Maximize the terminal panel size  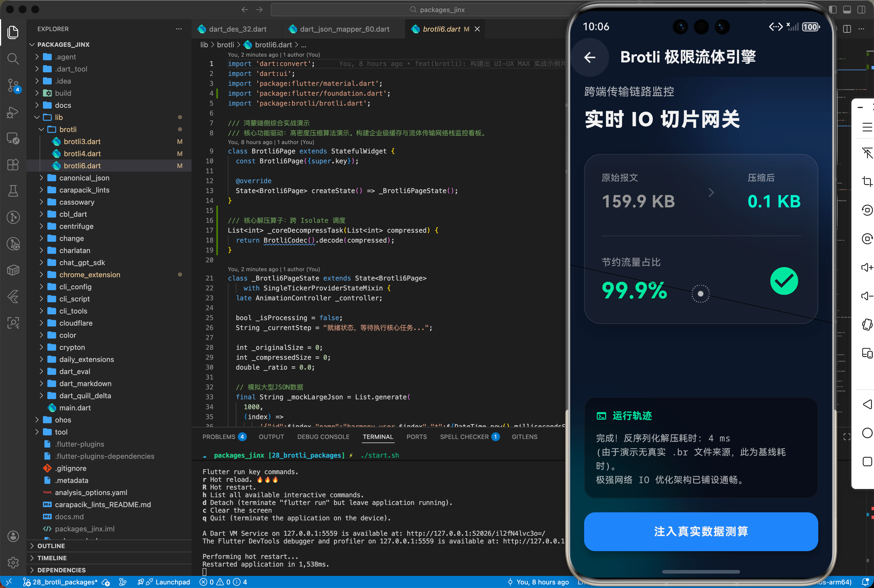[847, 437]
